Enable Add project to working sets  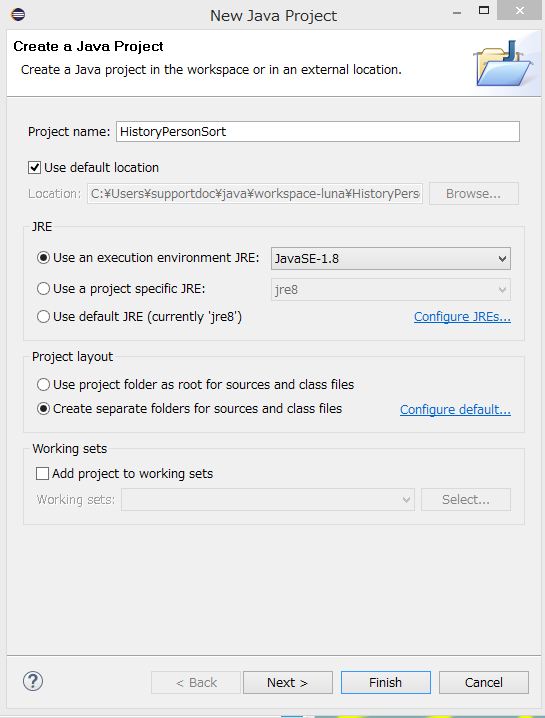tap(42, 473)
